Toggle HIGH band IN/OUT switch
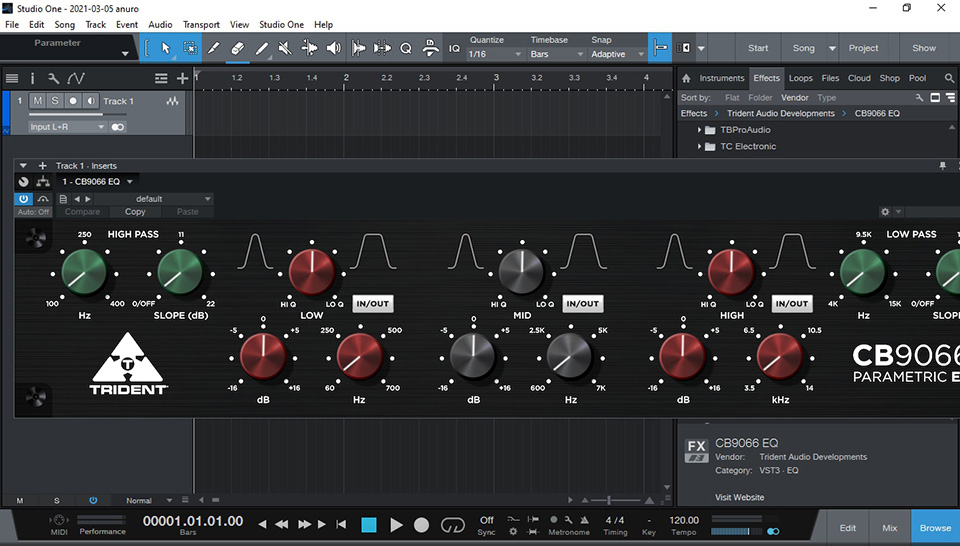The image size is (960, 546). [792, 304]
